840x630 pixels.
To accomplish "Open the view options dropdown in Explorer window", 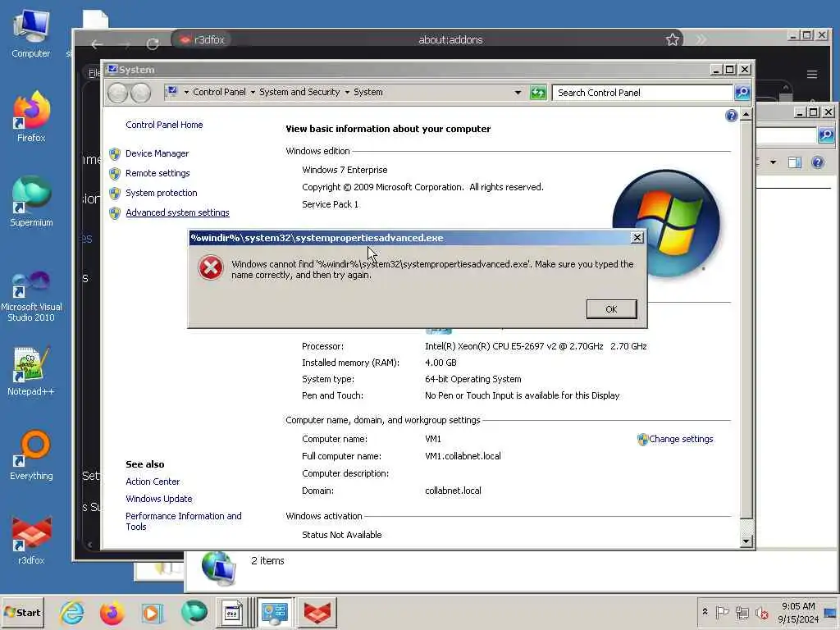I will 773,162.
